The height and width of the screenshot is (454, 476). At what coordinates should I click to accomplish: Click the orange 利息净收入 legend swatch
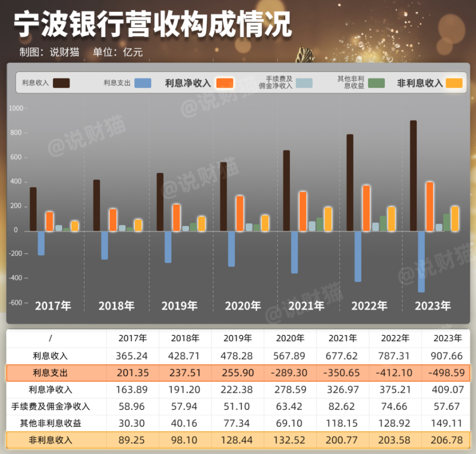pos(225,83)
